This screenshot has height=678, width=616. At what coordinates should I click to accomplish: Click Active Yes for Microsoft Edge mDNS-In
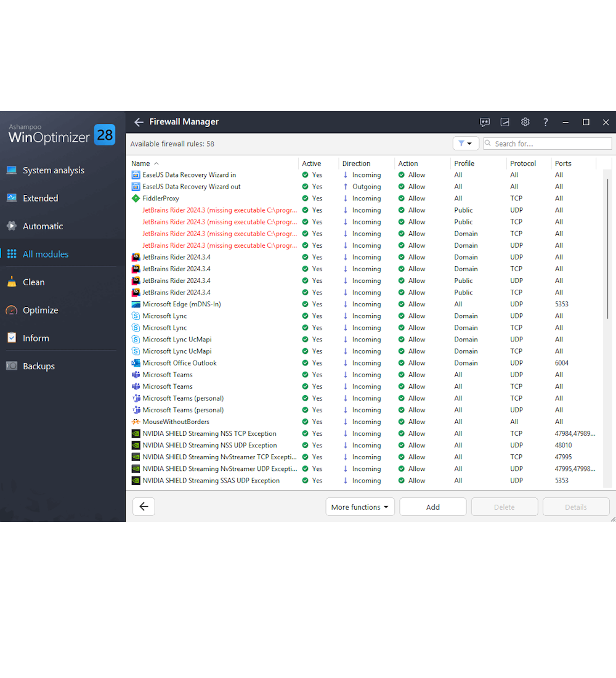click(312, 304)
